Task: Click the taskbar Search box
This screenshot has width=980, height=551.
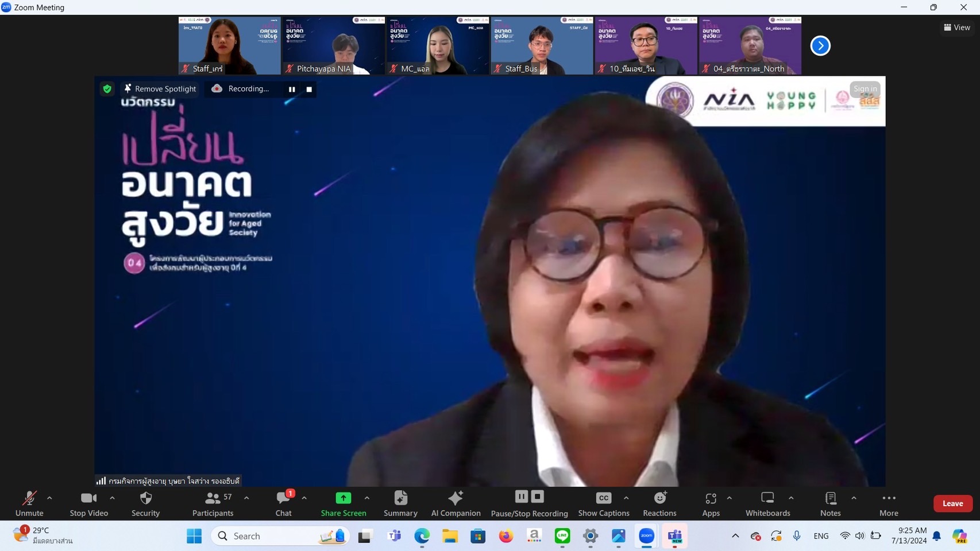Action: click(280, 536)
